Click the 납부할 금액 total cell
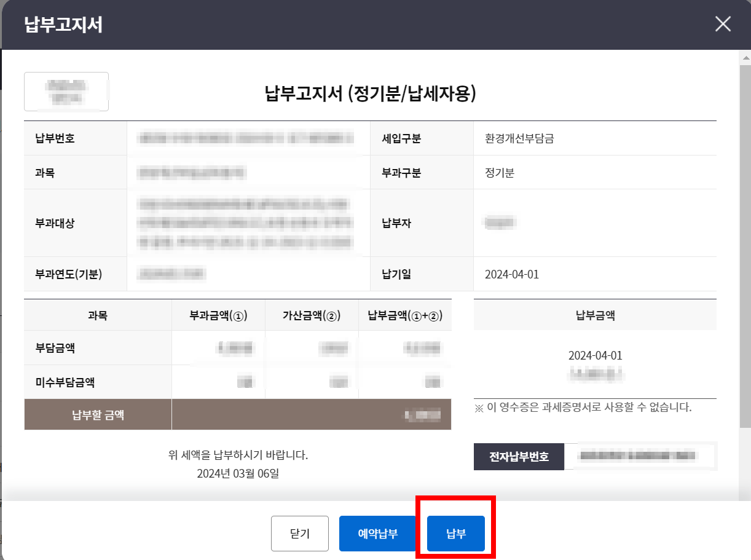This screenshot has width=751, height=560. click(x=312, y=414)
